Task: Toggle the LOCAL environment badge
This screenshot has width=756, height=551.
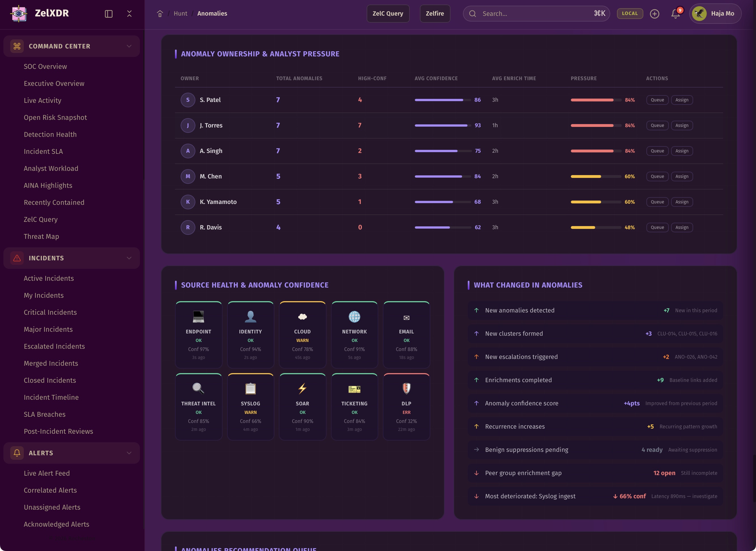Action: (x=629, y=13)
